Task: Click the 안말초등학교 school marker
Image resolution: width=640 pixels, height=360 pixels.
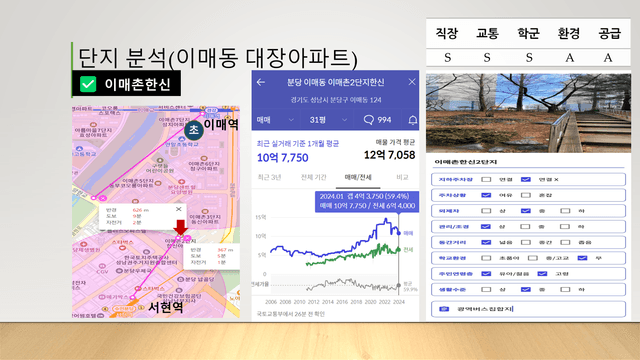Action: pyautogui.click(x=182, y=140)
